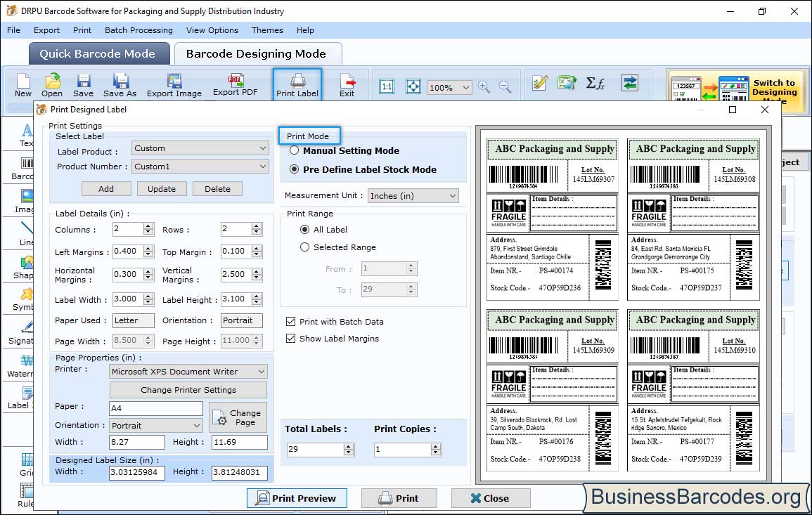Click the Add label button
This screenshot has width=812, height=515.
[x=106, y=189]
